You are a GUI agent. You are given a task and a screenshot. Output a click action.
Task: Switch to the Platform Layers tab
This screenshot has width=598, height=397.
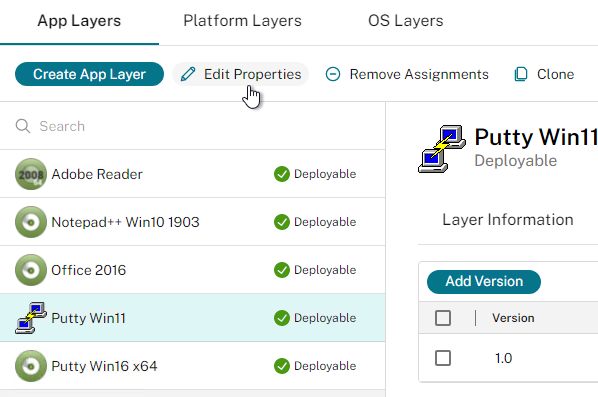pos(243,21)
